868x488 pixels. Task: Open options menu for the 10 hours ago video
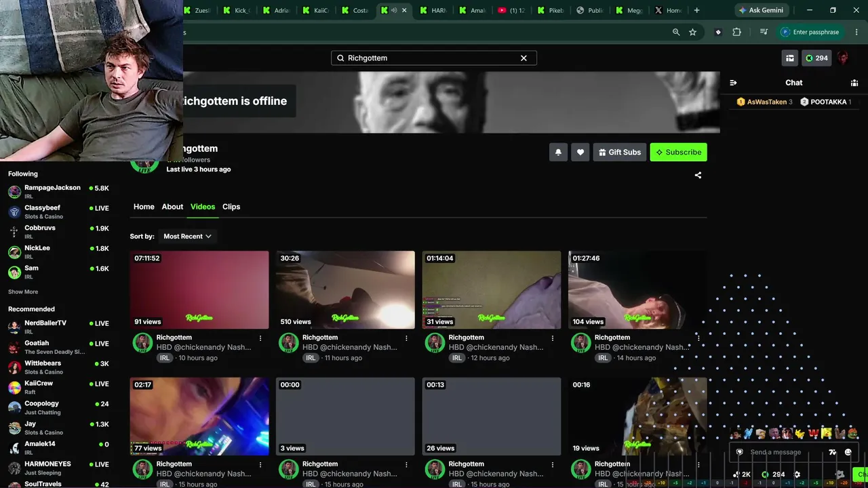[260, 338]
